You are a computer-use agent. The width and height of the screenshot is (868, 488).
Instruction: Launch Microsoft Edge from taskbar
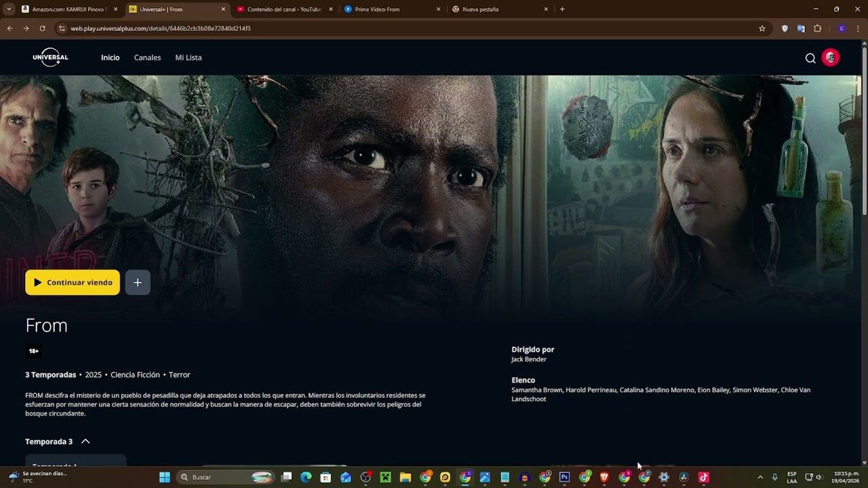[306, 477]
